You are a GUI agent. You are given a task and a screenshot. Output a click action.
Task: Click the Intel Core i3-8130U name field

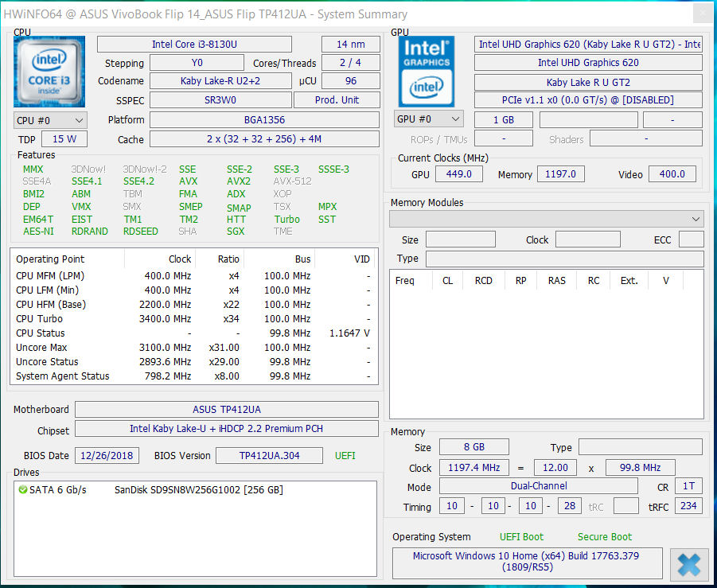tap(194, 45)
